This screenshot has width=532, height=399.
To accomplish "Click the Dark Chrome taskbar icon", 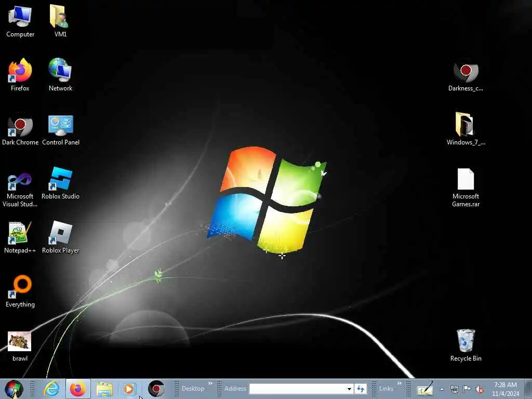I will tap(156, 389).
